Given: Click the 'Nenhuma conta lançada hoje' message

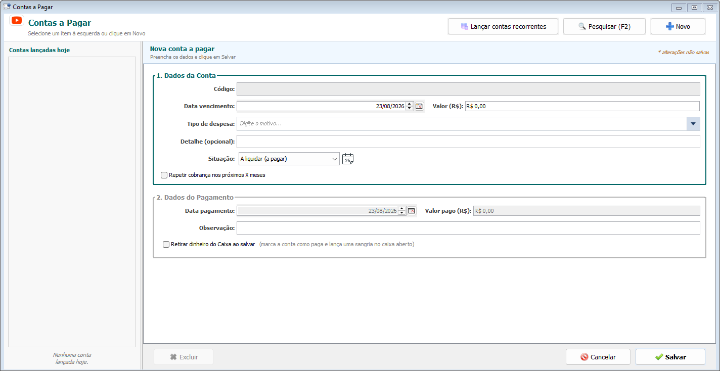Looking at the screenshot, I should [72, 358].
